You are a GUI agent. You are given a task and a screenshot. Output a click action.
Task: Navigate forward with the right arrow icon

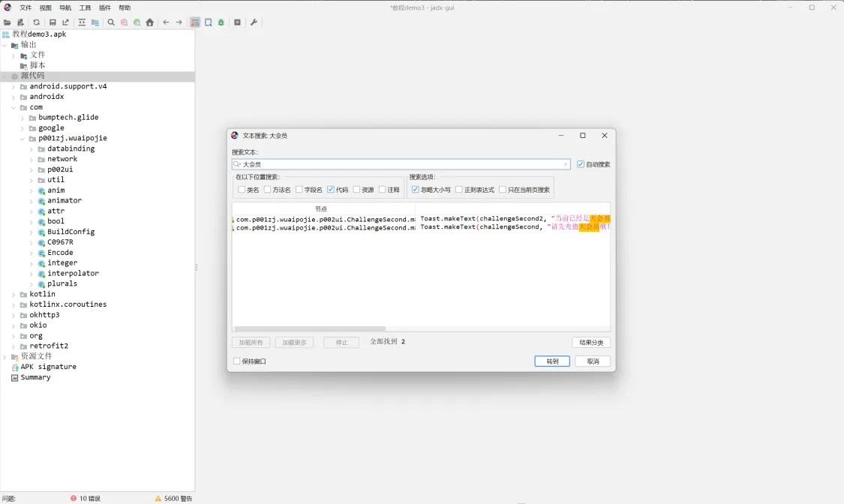179,22
